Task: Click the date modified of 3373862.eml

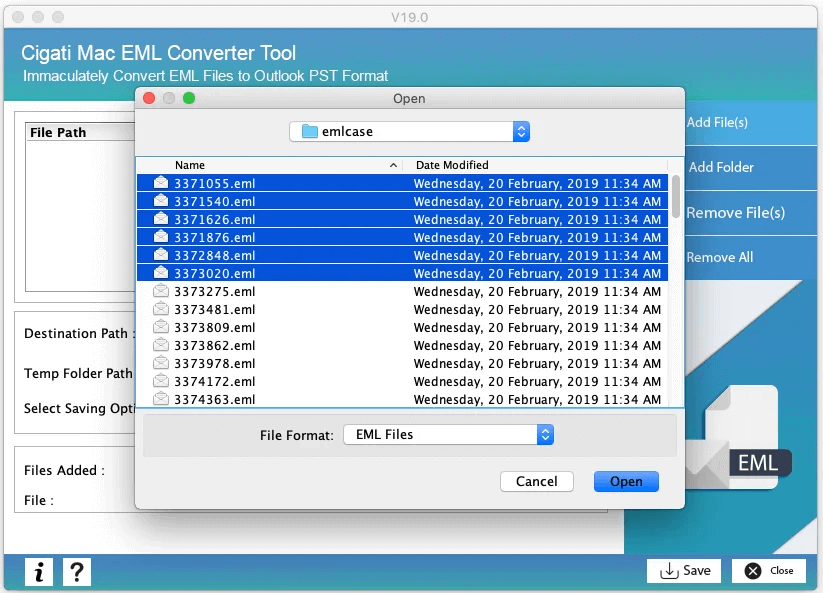Action: [x=537, y=346]
